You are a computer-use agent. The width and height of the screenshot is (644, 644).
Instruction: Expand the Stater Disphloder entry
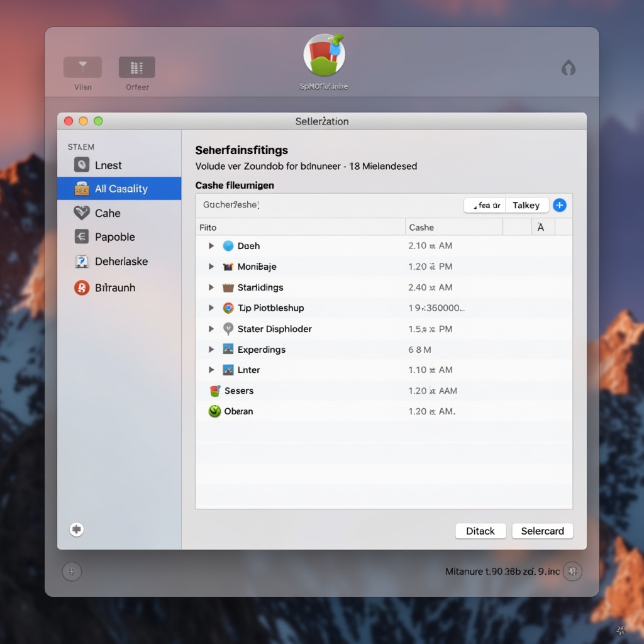(x=211, y=329)
